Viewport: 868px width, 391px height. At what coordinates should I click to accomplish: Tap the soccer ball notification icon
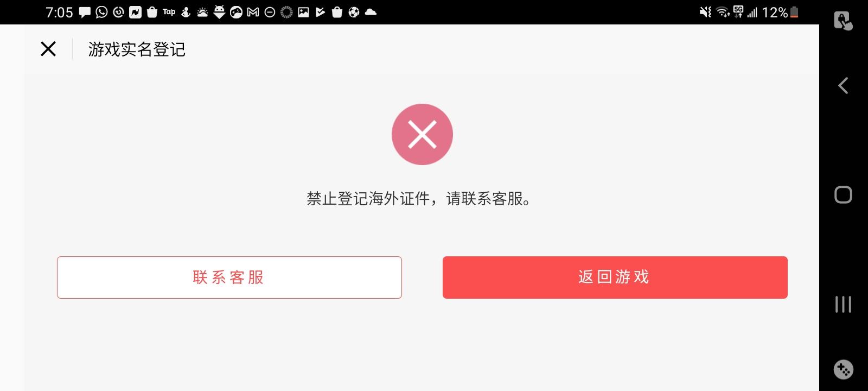click(354, 12)
